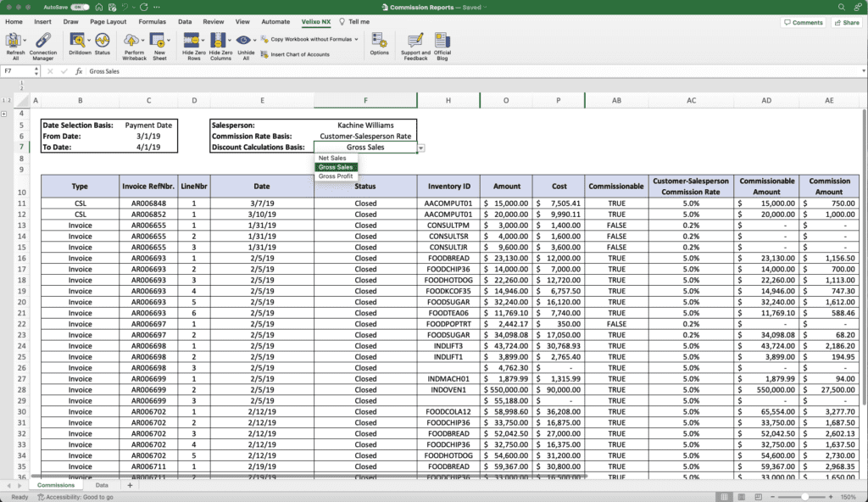Click Copy Workbook without Formulas
868x502 pixels.
coord(308,39)
